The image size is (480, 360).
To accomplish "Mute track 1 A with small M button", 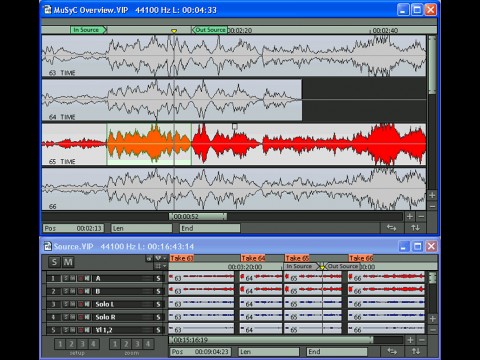I will pos(73,278).
